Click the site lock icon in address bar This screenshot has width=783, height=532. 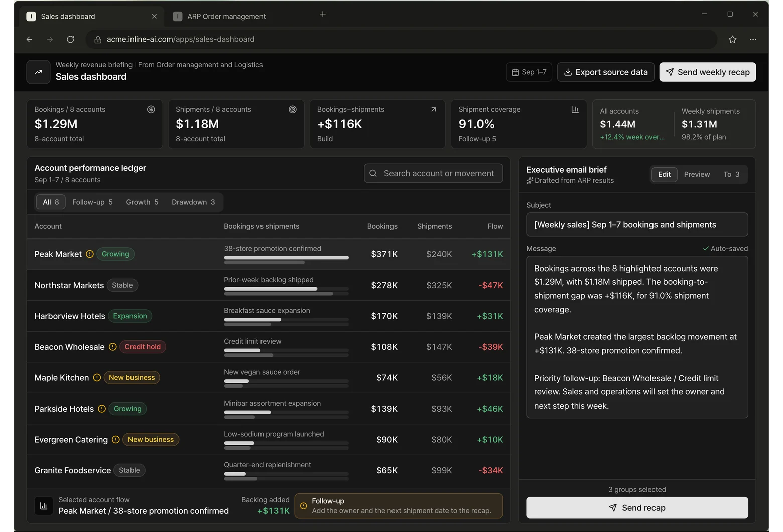pyautogui.click(x=98, y=39)
